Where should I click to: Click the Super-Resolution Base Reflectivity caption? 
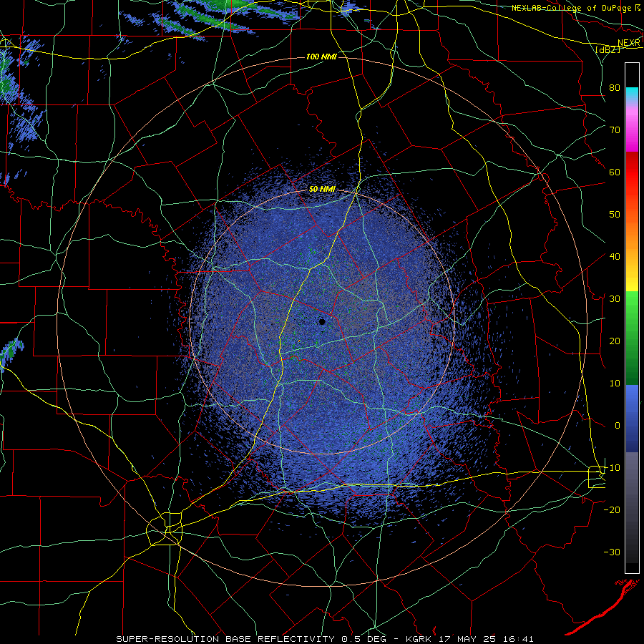[324, 639]
